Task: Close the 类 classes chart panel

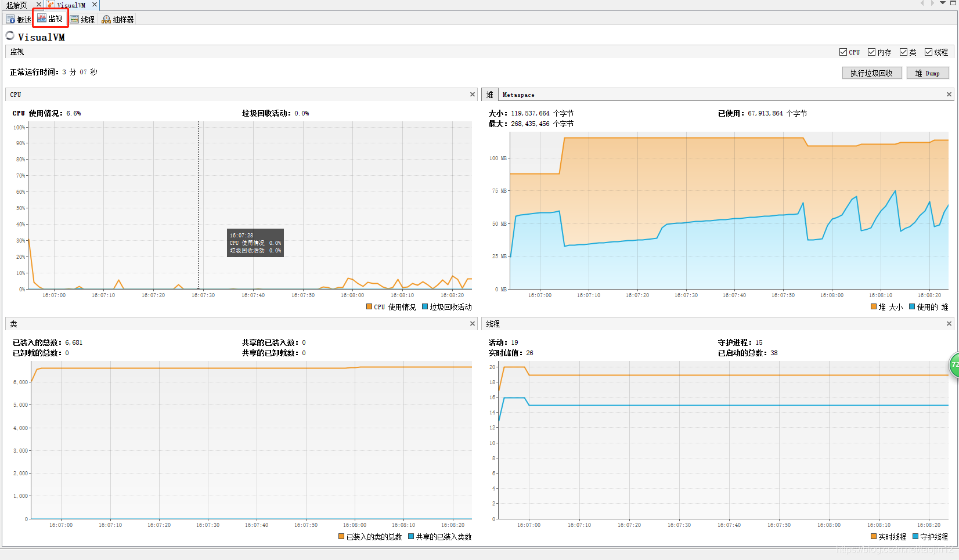Action: [473, 323]
